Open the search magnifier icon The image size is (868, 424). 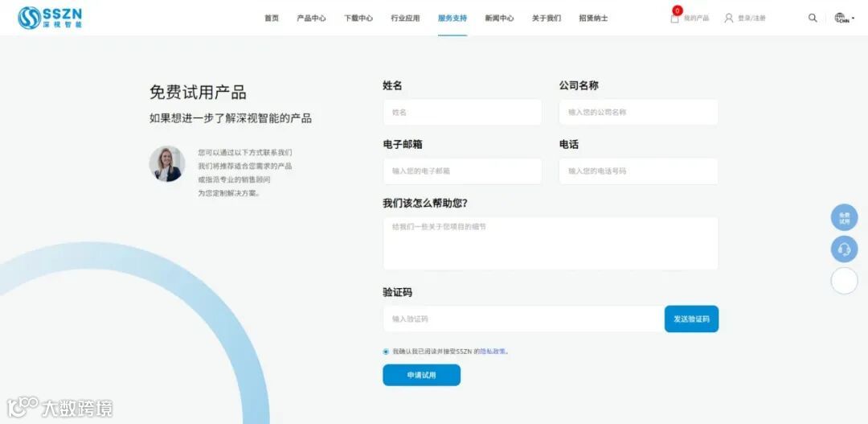point(813,18)
